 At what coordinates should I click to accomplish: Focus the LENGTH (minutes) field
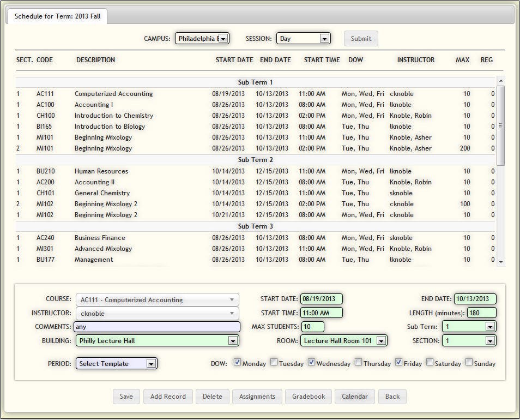tap(481, 313)
